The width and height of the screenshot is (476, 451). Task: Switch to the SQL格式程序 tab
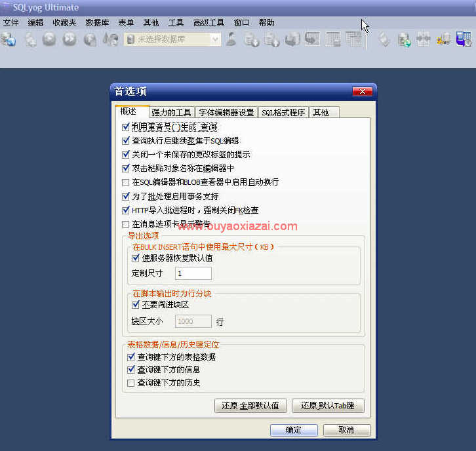(283, 112)
